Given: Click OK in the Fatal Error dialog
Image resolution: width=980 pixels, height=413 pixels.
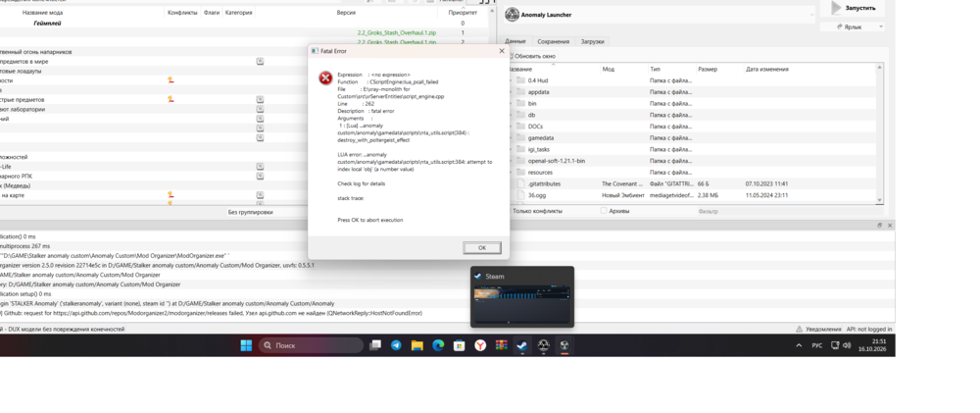Looking at the screenshot, I should click(x=482, y=248).
